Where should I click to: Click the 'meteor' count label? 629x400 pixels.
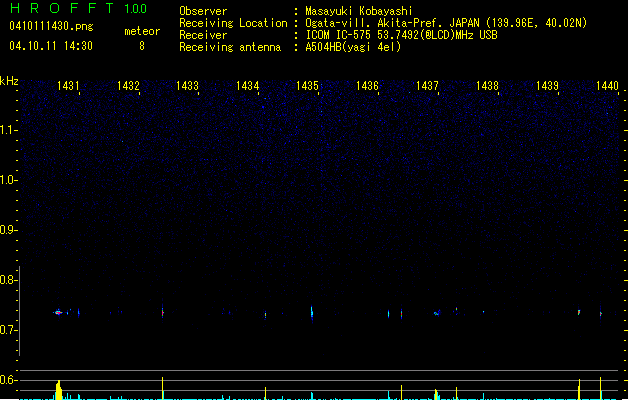[142, 31]
